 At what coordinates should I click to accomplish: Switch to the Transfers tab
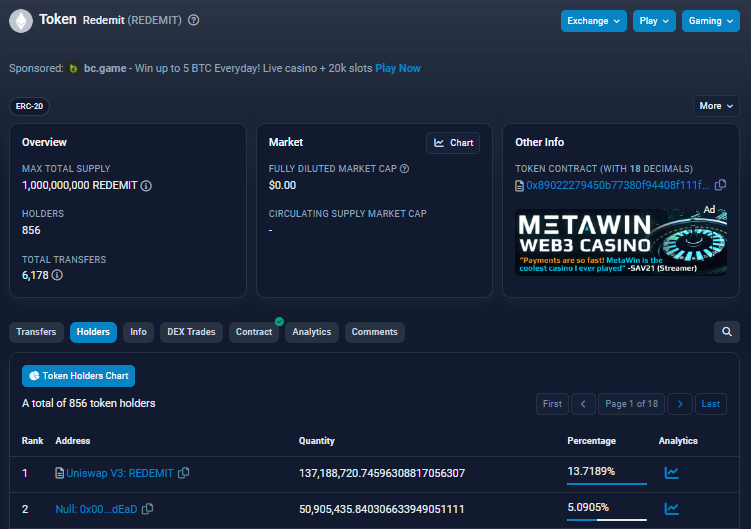36,332
